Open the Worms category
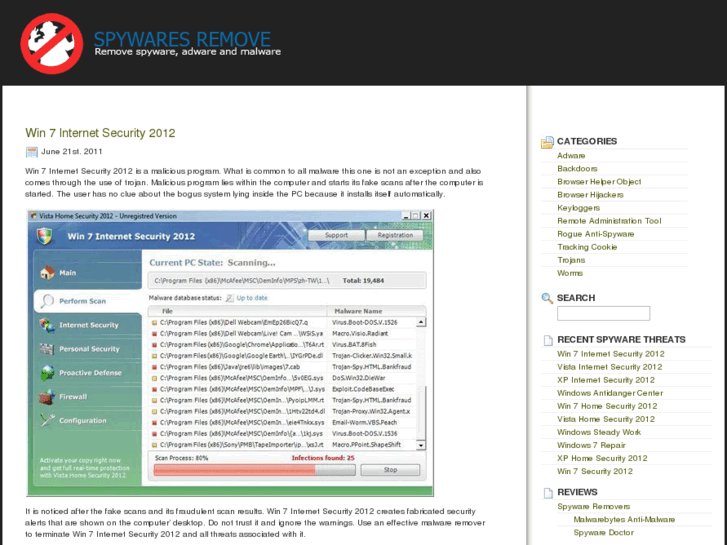 coord(570,273)
